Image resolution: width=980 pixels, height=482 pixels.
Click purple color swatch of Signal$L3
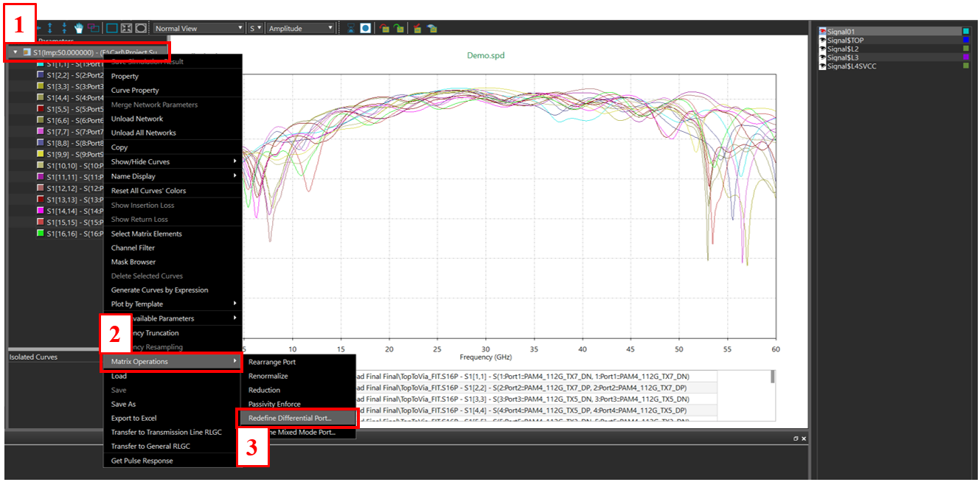click(x=966, y=57)
